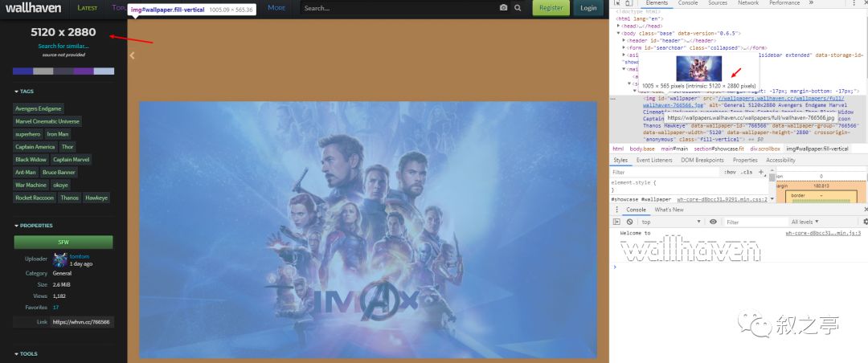868x363 pixels.
Task: Toggle the .cls classes button
Action: point(746,172)
